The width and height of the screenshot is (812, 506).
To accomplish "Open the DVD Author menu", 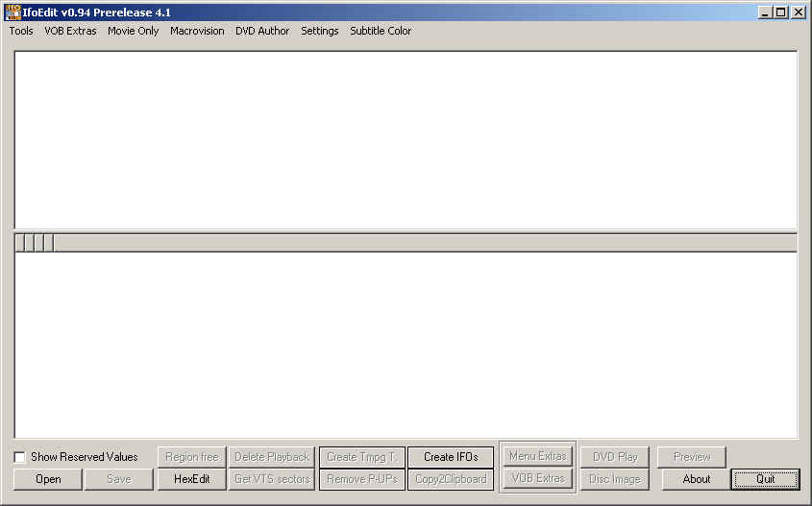I will coord(262,31).
